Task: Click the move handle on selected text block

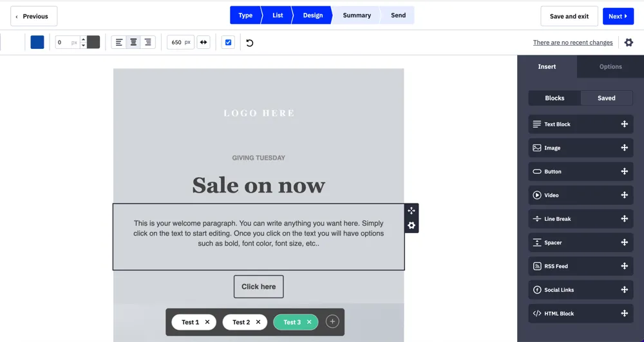Action: coord(412,211)
